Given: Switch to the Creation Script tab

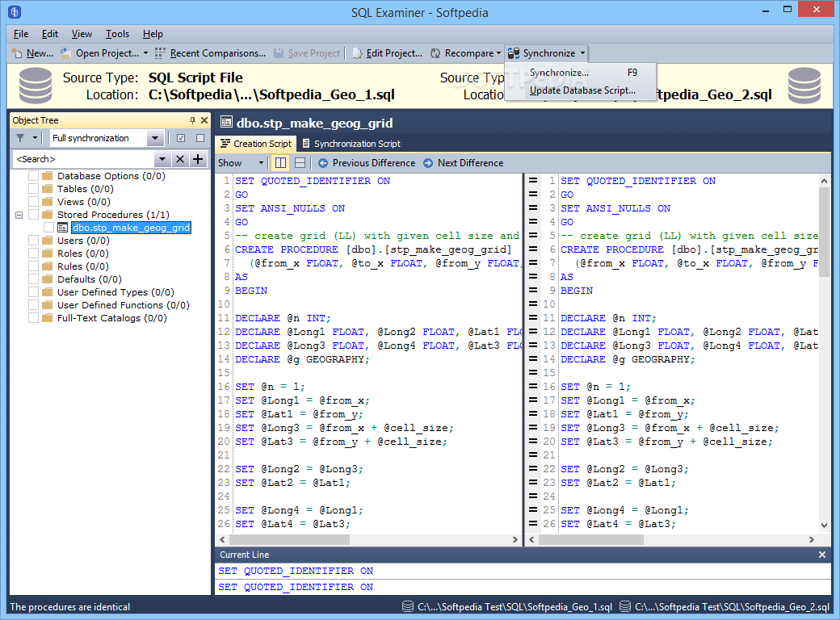Looking at the screenshot, I should 256,144.
